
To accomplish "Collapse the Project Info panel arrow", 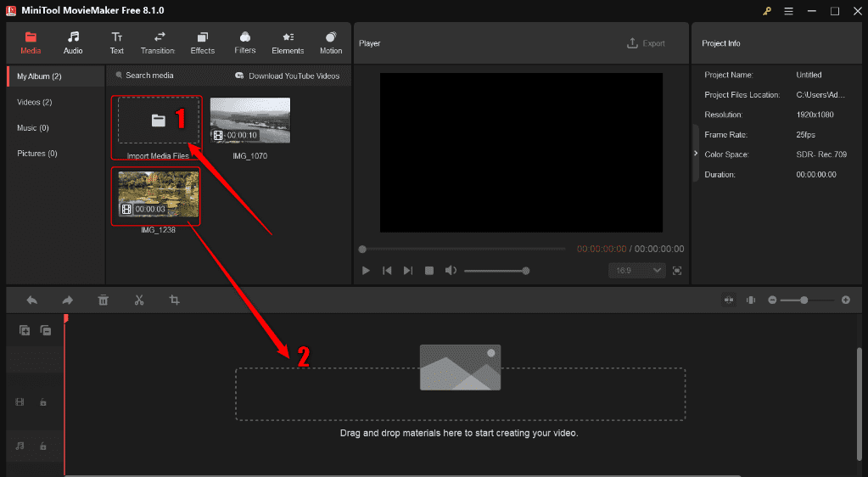I will pos(696,154).
